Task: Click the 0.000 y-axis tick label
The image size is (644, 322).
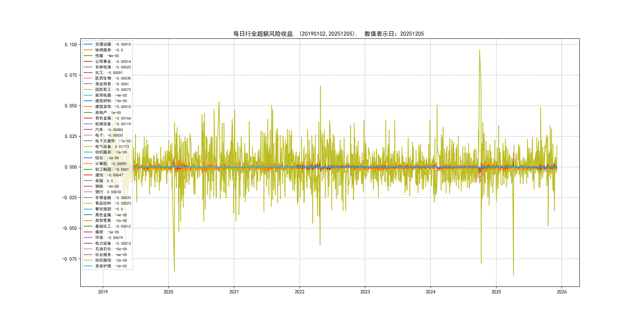Action: coord(71,167)
